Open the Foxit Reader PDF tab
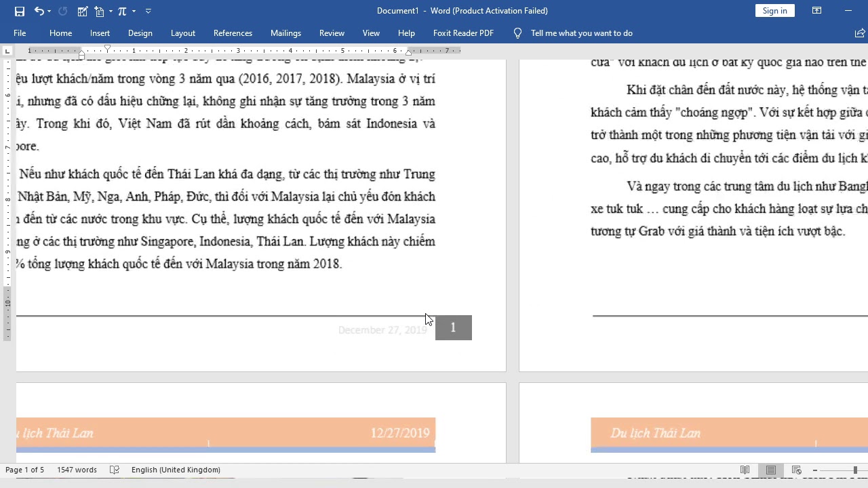868x488 pixels. pos(463,33)
